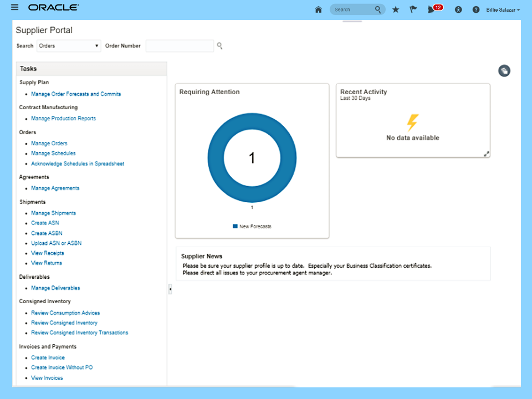This screenshot has width=532, height=399.
Task: Expand the Recent Activity card
Action: coord(486,154)
